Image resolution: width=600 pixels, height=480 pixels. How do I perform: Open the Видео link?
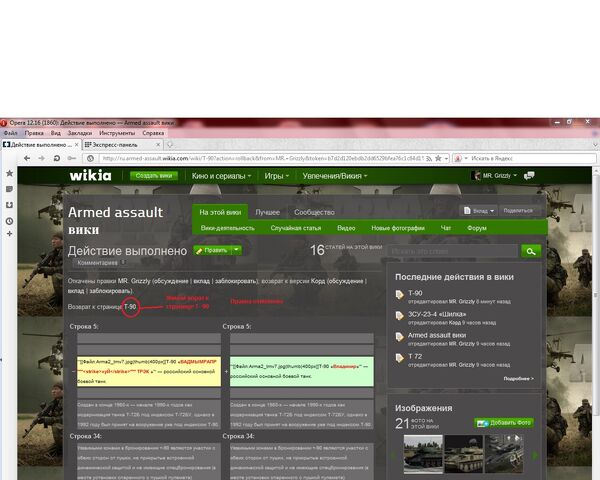(346, 228)
